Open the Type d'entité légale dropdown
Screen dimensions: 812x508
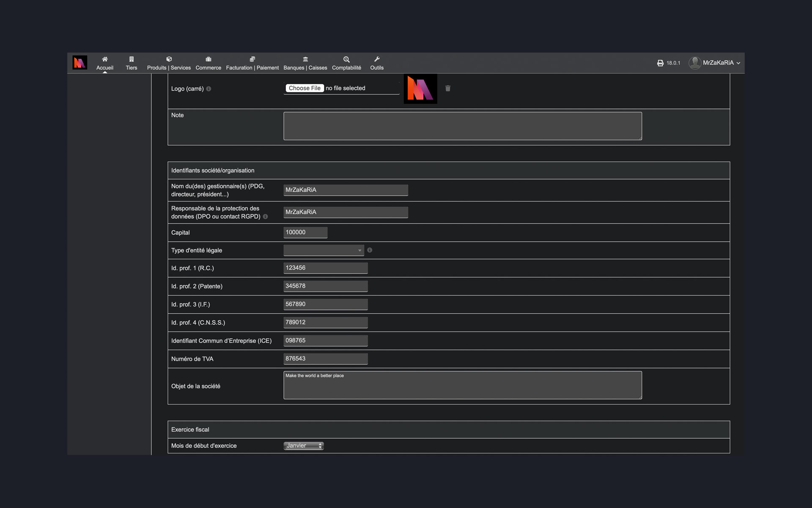(323, 250)
